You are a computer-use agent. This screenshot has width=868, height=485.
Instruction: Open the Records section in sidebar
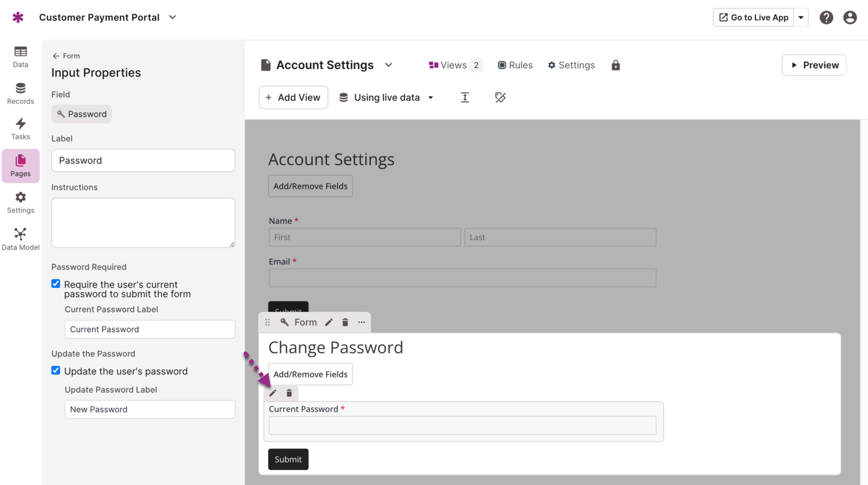coord(20,93)
